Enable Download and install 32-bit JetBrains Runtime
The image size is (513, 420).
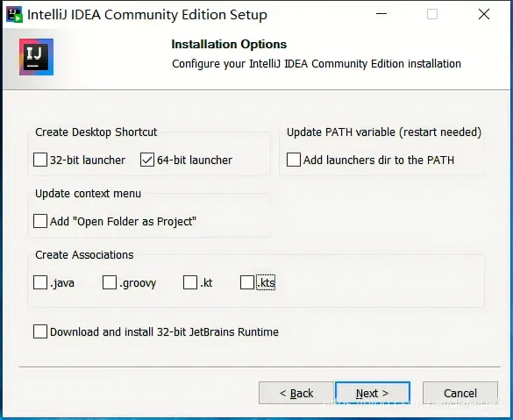tap(40, 331)
